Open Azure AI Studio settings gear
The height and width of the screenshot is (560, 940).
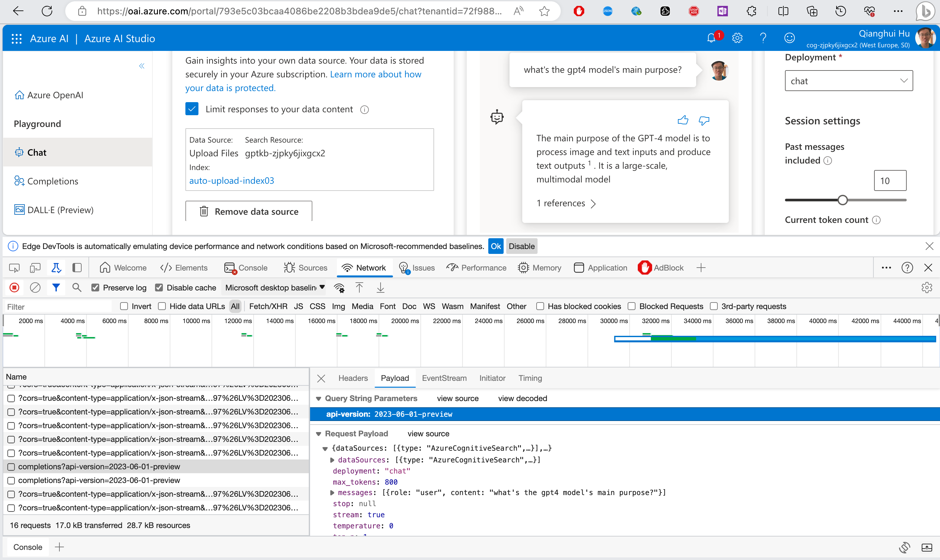click(737, 38)
